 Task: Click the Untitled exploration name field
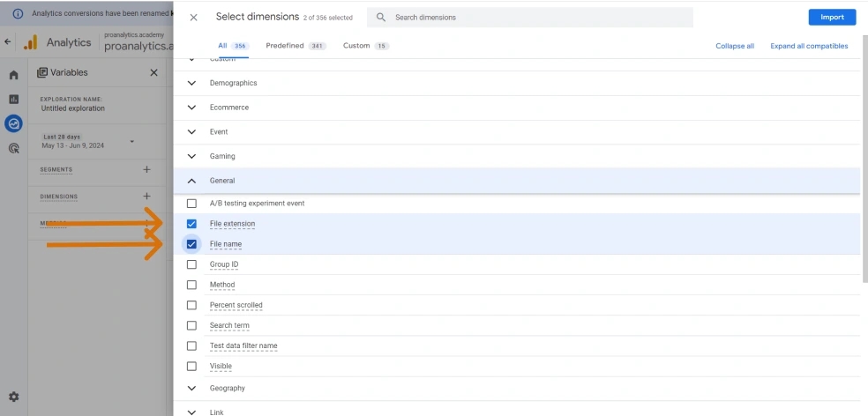click(x=72, y=108)
